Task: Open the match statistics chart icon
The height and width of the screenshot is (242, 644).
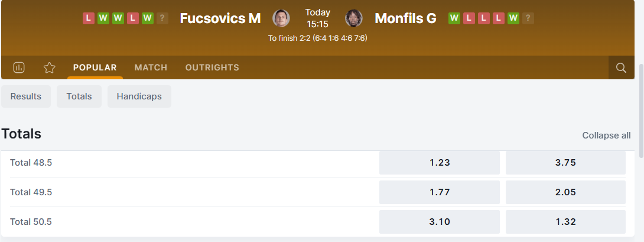Action: [19, 67]
